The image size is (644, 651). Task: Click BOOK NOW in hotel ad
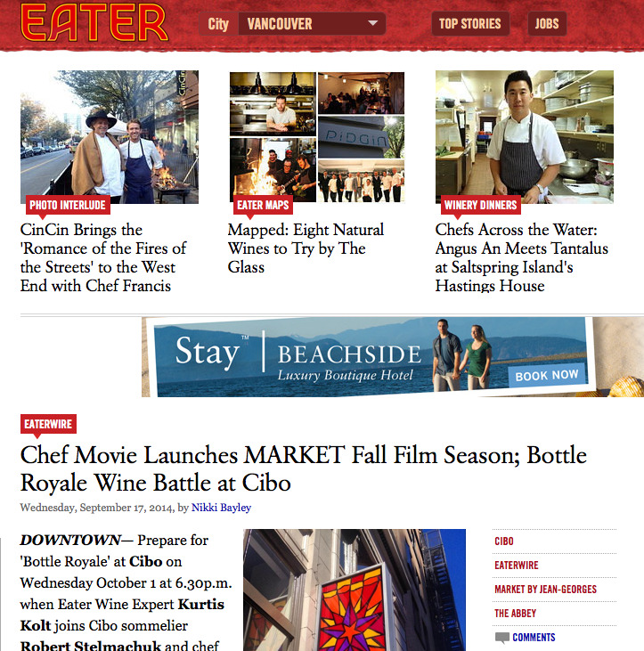tap(546, 375)
